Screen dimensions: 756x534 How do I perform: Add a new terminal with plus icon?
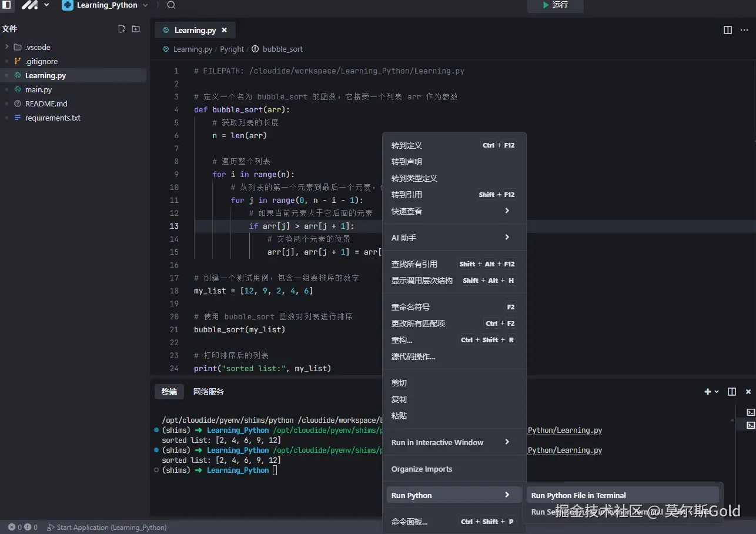point(708,392)
